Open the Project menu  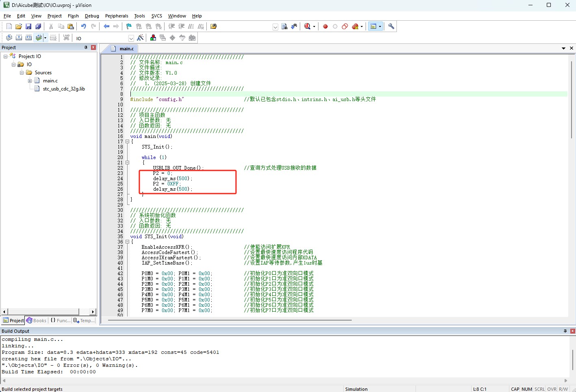[x=54, y=16]
